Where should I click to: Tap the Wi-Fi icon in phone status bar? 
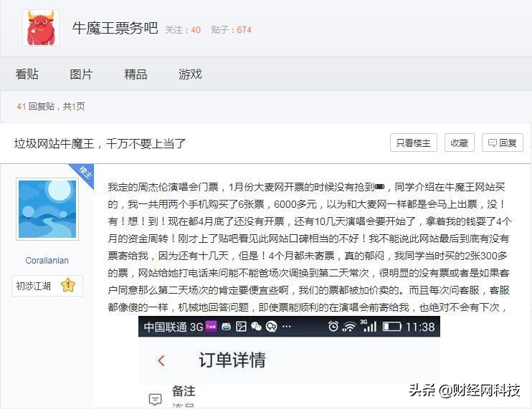348,327
